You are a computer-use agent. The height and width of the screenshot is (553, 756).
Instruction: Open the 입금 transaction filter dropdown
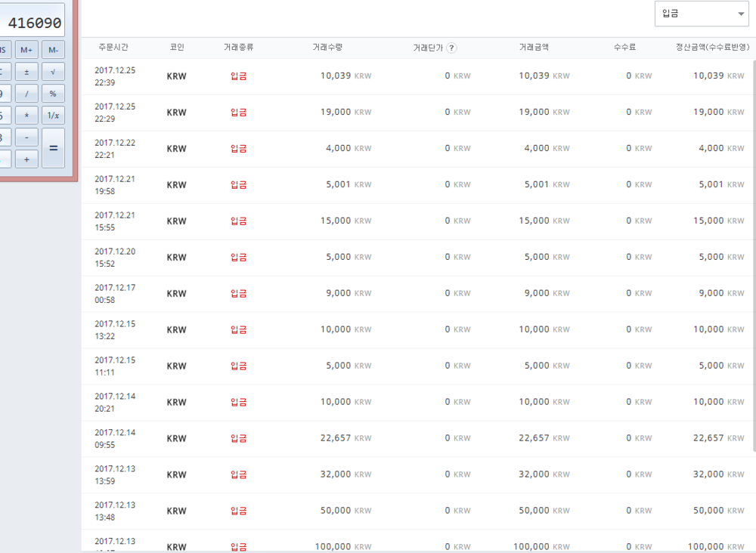[702, 14]
